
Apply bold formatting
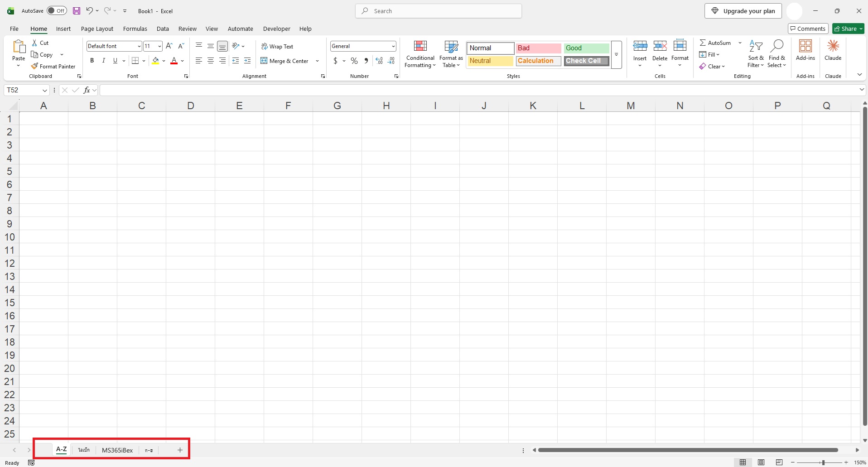92,61
